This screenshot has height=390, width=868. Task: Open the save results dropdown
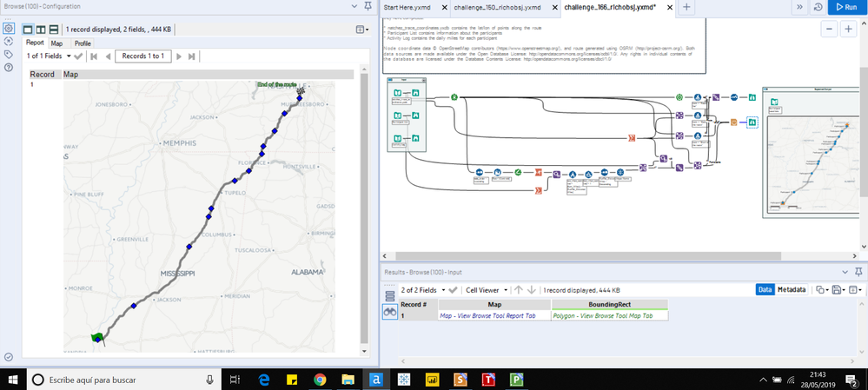point(837,290)
